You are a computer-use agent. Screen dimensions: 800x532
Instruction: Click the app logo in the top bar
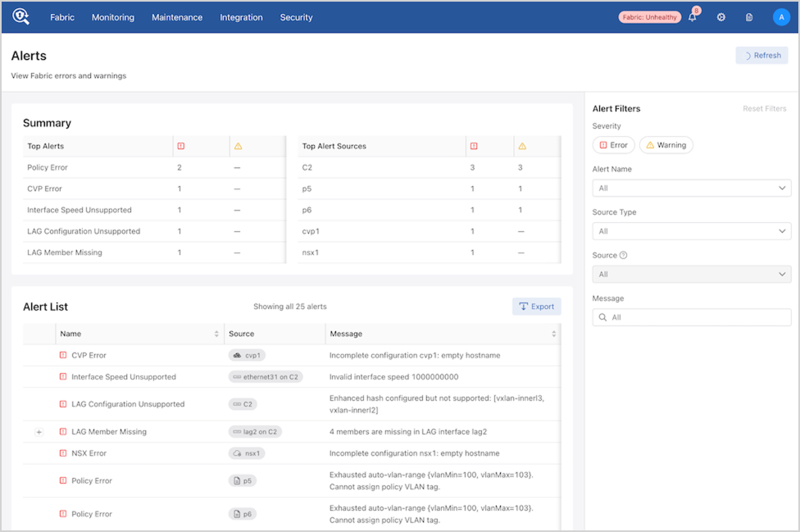(x=20, y=17)
